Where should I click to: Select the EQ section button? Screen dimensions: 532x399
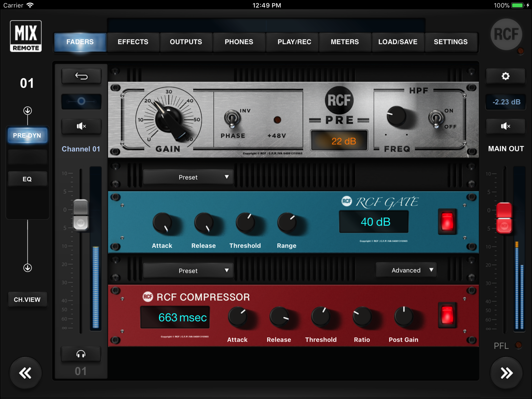tap(27, 179)
